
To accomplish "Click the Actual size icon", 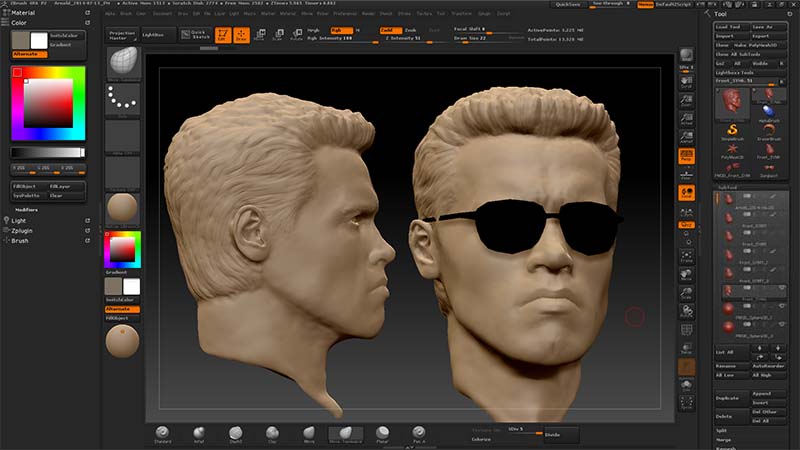I will coord(686,119).
